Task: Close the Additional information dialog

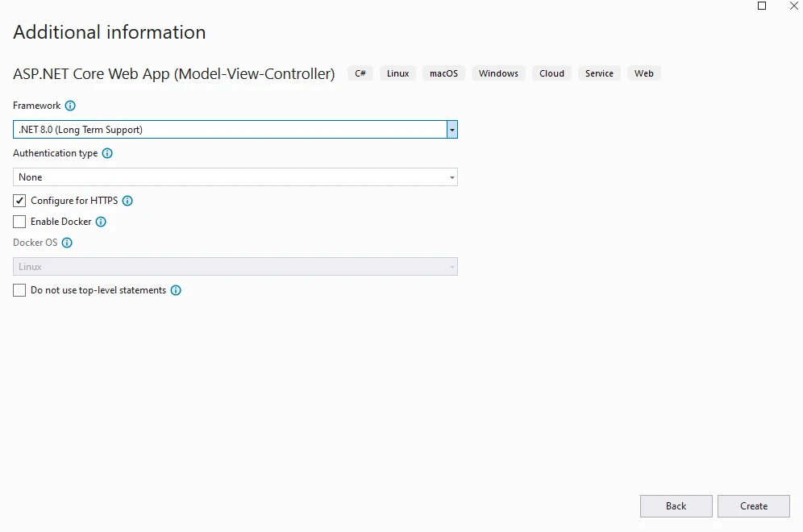Action: [x=793, y=6]
